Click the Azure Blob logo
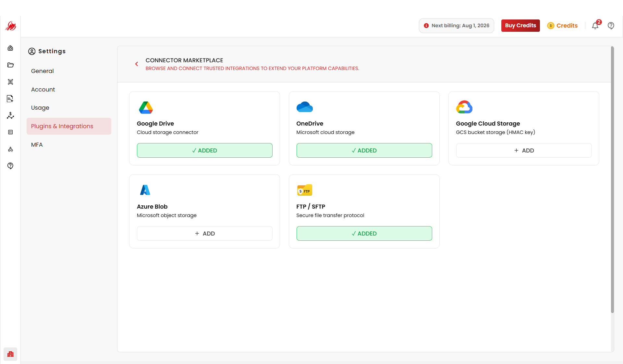The height and width of the screenshot is (364, 623). 145,190
